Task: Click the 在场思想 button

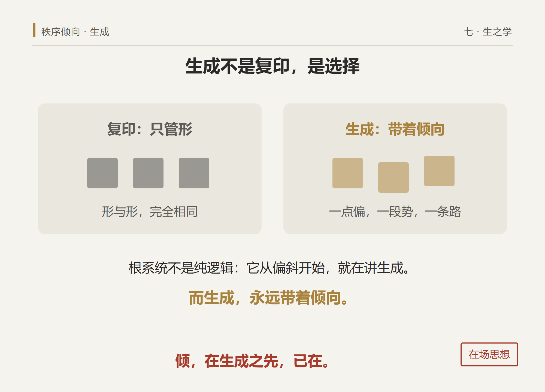Action: click(489, 354)
